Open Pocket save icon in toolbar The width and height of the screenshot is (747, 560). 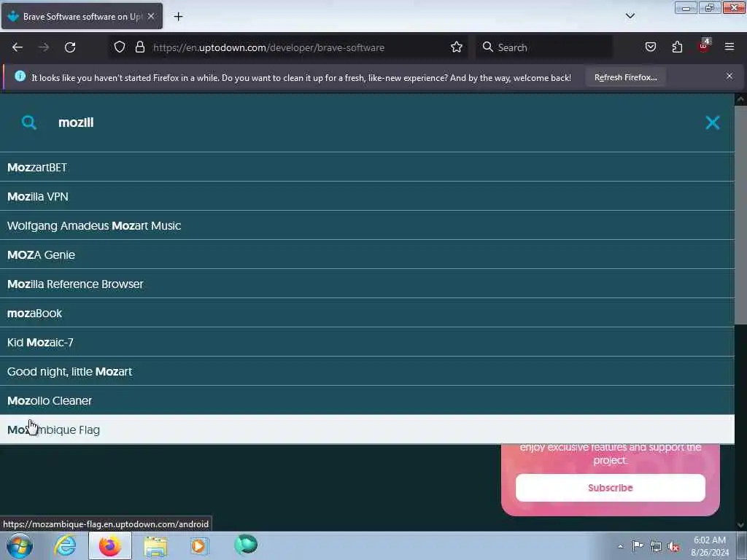coord(650,47)
